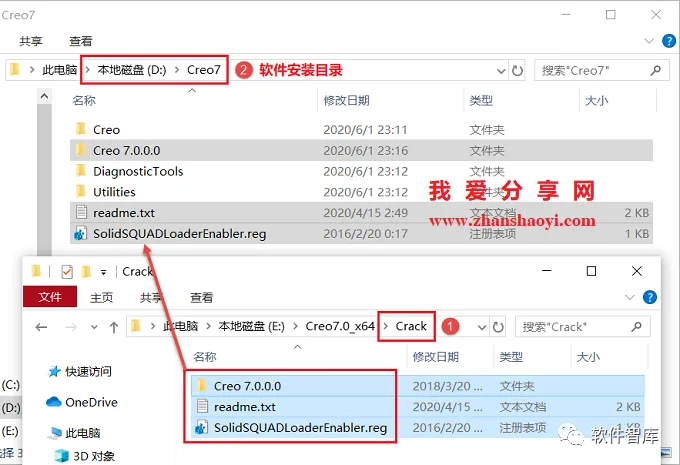Open the Utilities folder
Image resolution: width=680 pixels, height=465 pixels.
(x=114, y=192)
